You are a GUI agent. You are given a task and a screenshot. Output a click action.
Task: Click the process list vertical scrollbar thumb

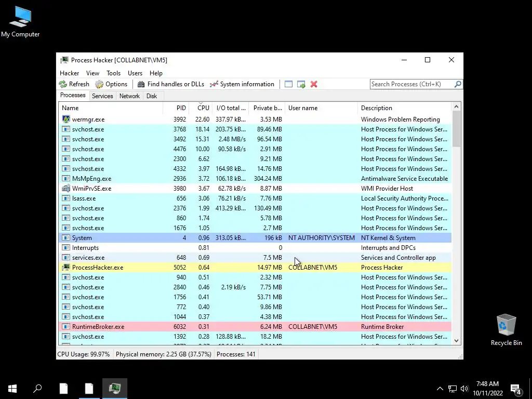[456, 129]
